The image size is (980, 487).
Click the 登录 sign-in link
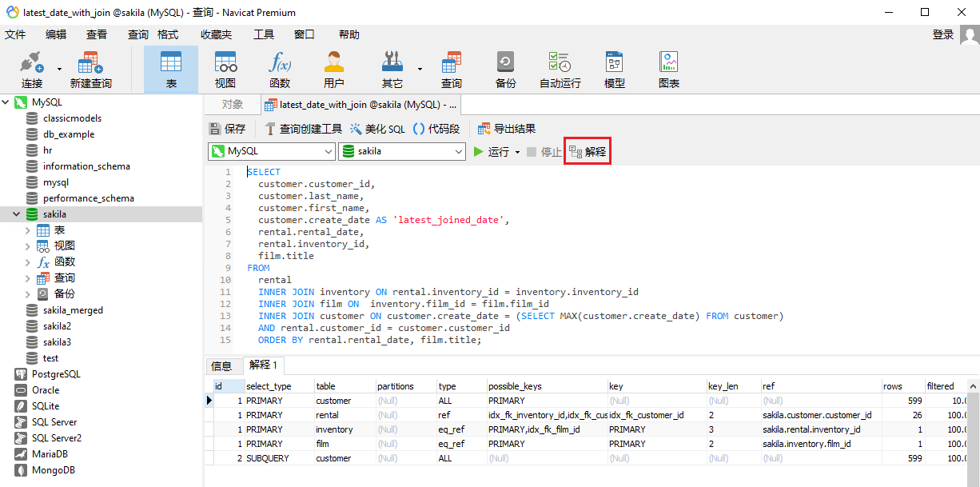coord(943,34)
